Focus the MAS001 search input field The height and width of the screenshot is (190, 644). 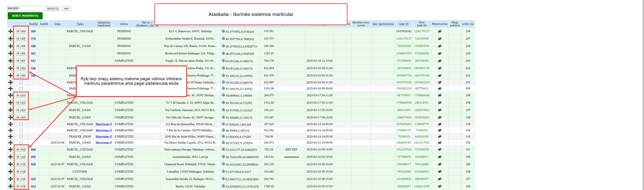pyautogui.click(x=26, y=9)
